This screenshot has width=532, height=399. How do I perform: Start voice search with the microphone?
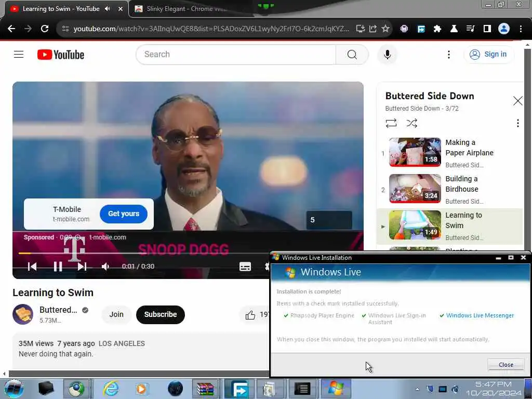point(387,54)
